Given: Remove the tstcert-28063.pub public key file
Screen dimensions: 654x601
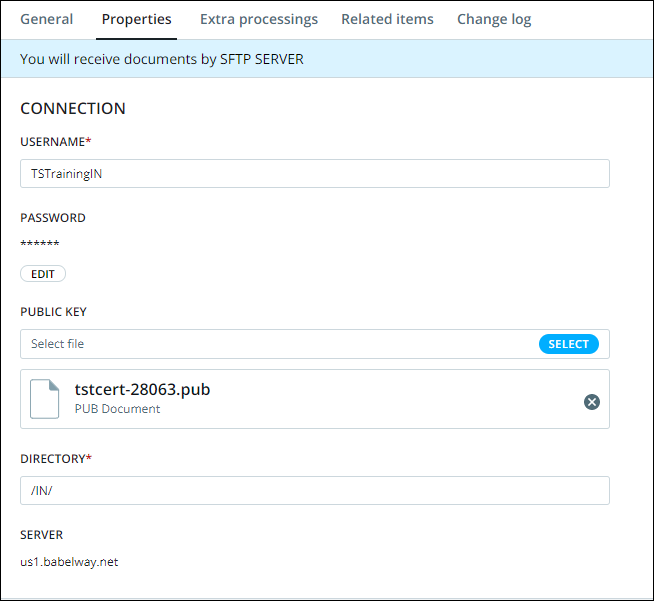Looking at the screenshot, I should [x=591, y=402].
